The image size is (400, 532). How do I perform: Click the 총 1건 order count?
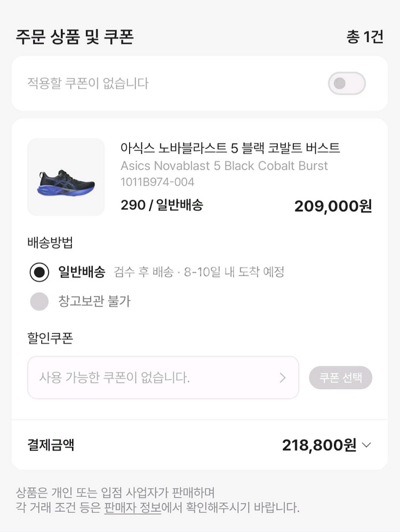click(365, 37)
